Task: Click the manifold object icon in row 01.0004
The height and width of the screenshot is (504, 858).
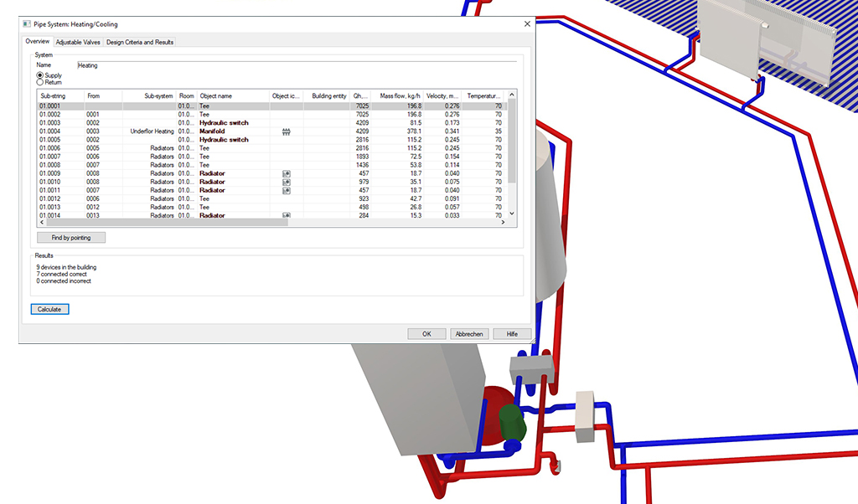Action: click(286, 131)
